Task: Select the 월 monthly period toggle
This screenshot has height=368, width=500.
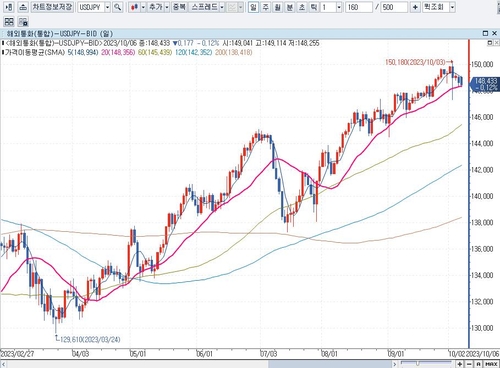Action: 277,7
